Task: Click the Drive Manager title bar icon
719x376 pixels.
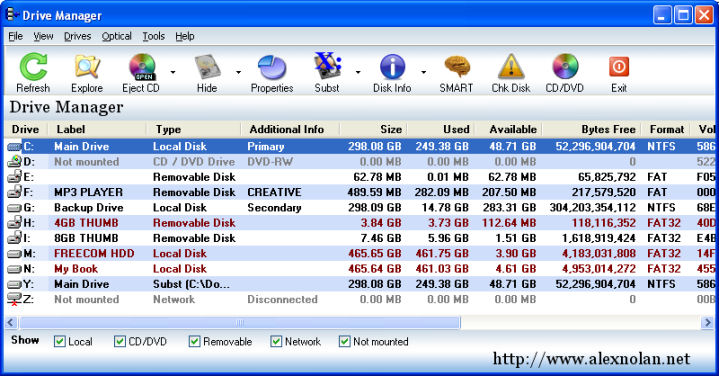Action: 11,15
